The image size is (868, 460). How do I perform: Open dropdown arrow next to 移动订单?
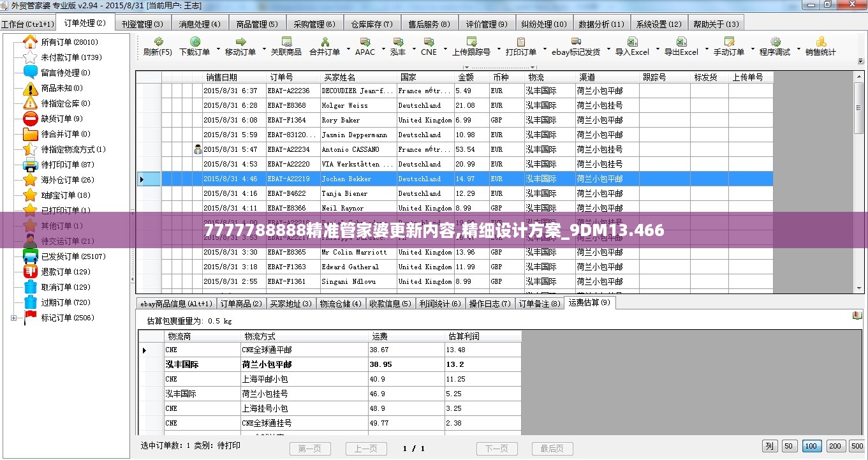(263, 49)
